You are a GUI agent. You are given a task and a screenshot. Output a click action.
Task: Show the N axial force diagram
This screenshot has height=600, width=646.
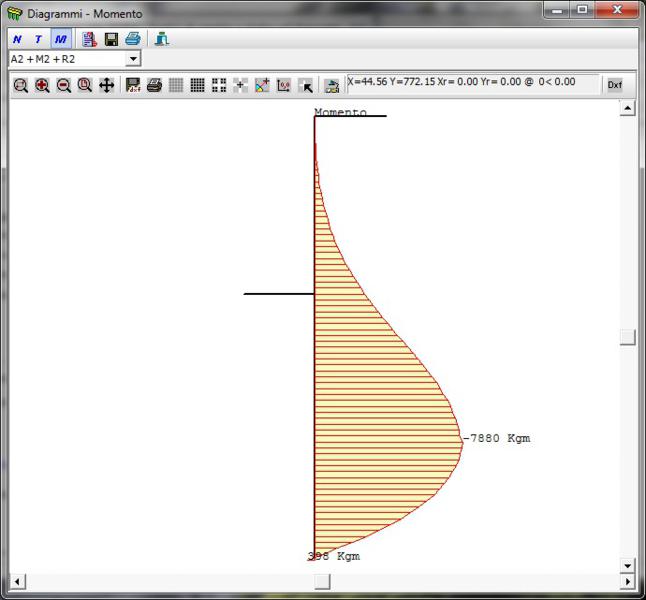(x=18, y=39)
